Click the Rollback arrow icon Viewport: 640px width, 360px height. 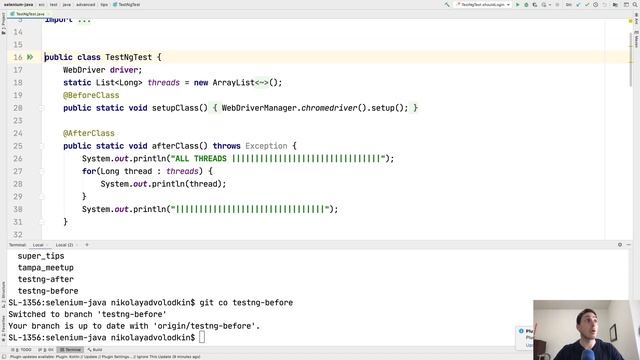click(x=604, y=5)
